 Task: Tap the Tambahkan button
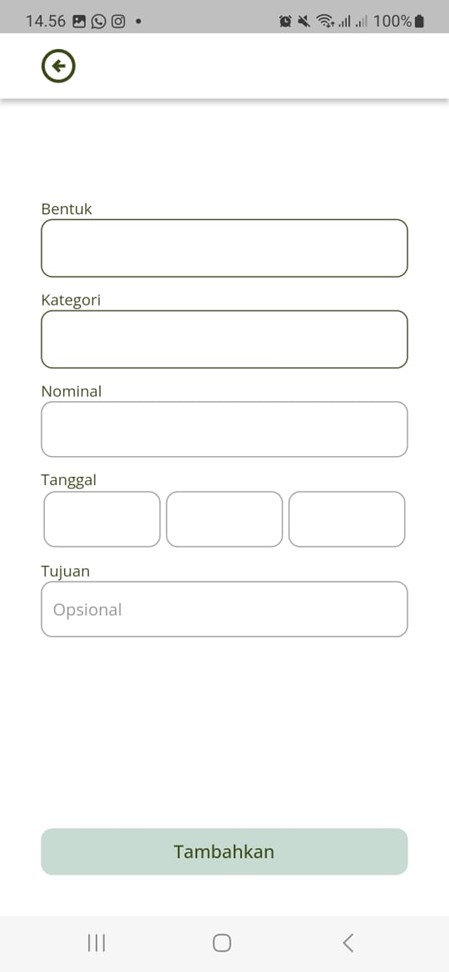pyautogui.click(x=224, y=851)
